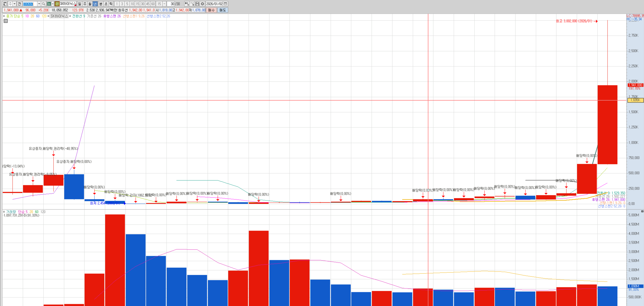Screen dimensions: 644x306
Task: Select the 년 (yearly) period tab
Action: coord(95,4)
